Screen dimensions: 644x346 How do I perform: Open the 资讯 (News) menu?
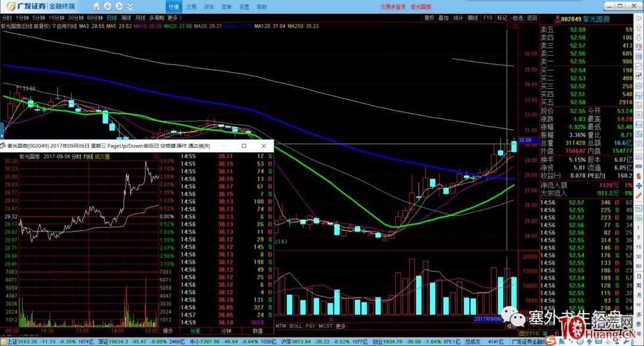209,7
